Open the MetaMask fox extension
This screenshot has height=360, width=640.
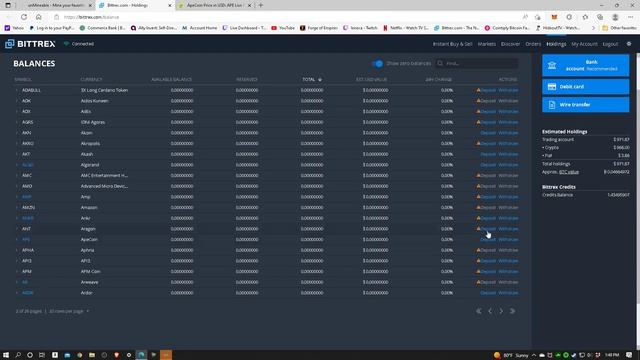point(554,17)
